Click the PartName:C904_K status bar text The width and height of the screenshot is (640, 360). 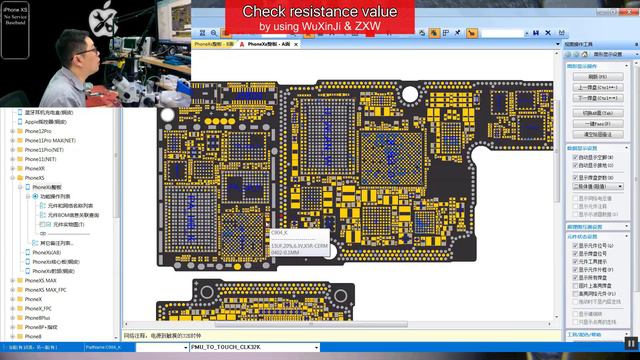click(103, 347)
